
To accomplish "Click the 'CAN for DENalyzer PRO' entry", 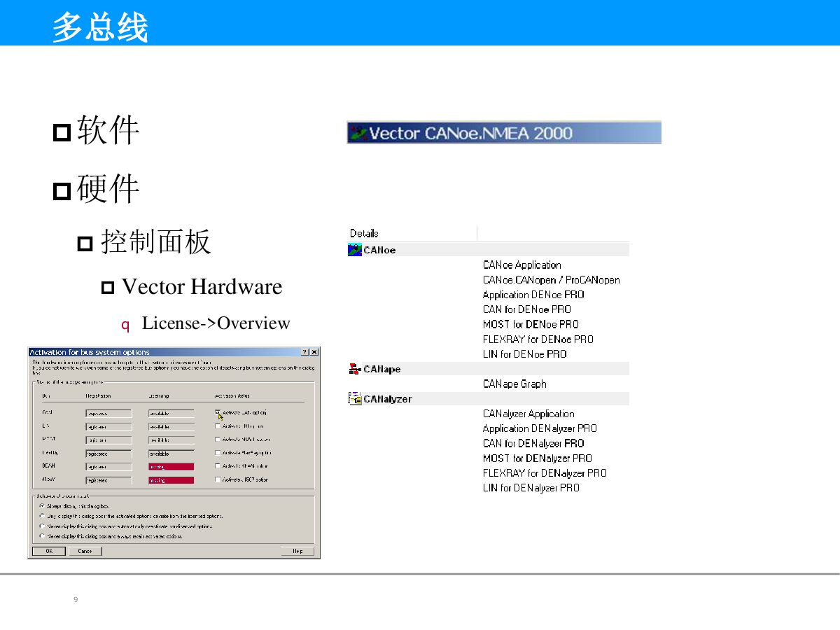I will [x=533, y=443].
